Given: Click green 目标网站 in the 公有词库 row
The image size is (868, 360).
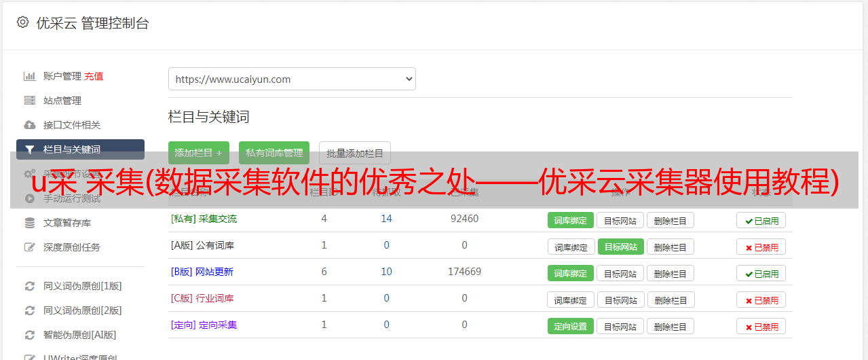Looking at the screenshot, I should 621,247.
